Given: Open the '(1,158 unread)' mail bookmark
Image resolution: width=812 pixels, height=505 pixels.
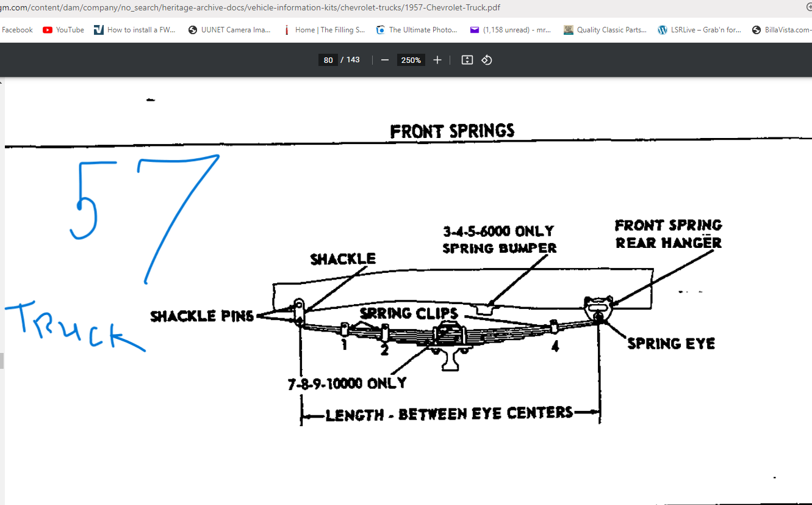Looking at the screenshot, I should [x=511, y=30].
